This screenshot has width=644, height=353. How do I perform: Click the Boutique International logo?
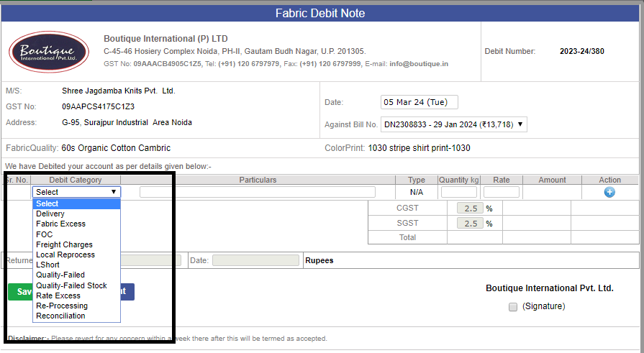click(49, 52)
